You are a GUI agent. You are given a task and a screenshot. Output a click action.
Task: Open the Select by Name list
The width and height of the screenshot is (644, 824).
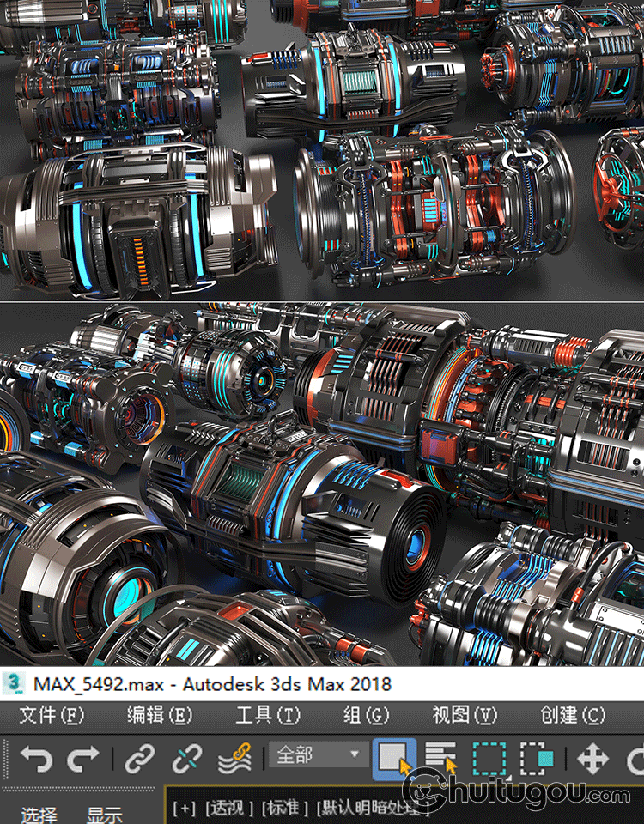pyautogui.click(x=440, y=759)
